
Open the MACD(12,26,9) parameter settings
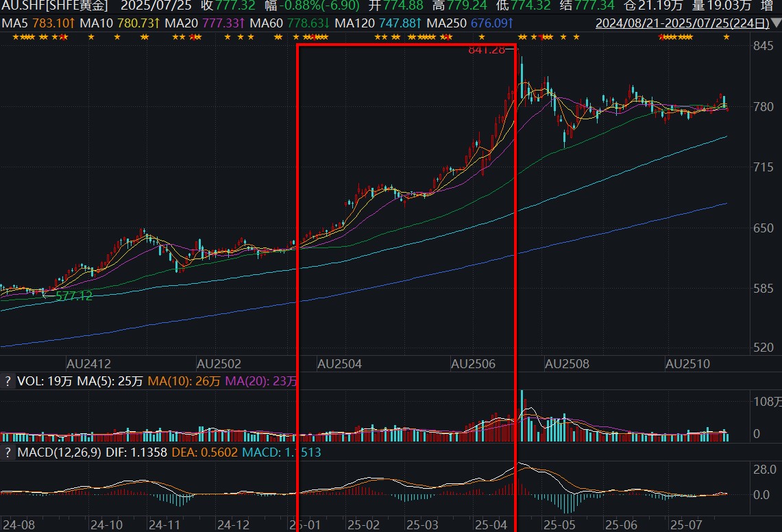(x=59, y=452)
